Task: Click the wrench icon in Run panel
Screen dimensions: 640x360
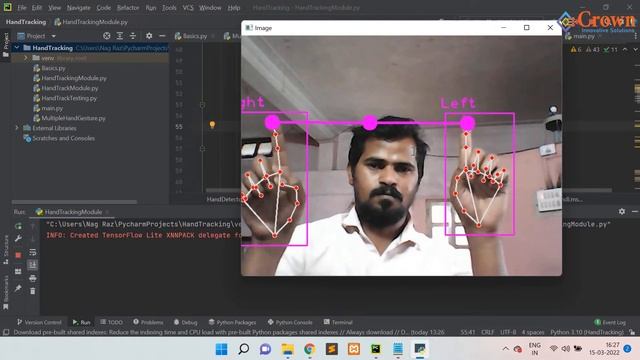Action: point(18,239)
